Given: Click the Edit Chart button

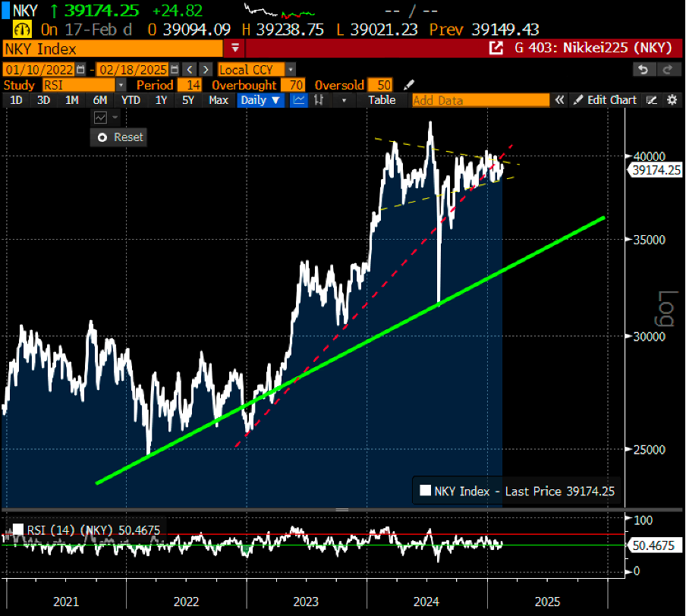Looking at the screenshot, I should pyautogui.click(x=605, y=100).
